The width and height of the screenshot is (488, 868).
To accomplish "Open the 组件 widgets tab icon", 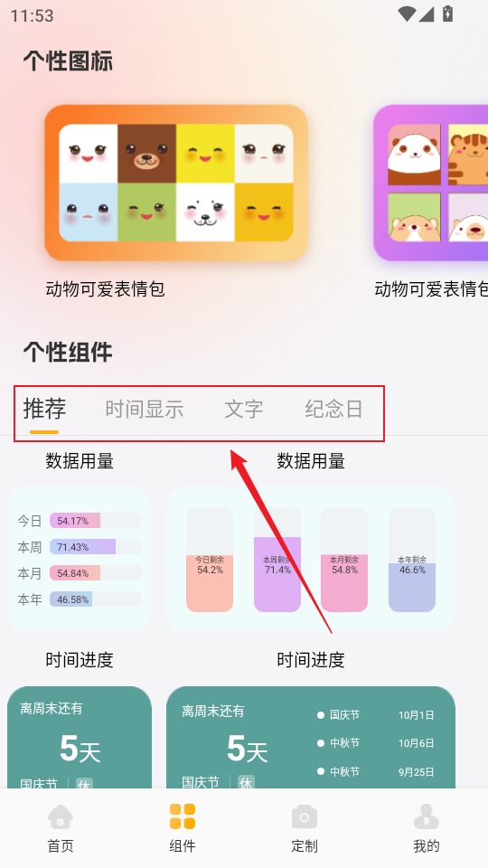I will tap(182, 817).
